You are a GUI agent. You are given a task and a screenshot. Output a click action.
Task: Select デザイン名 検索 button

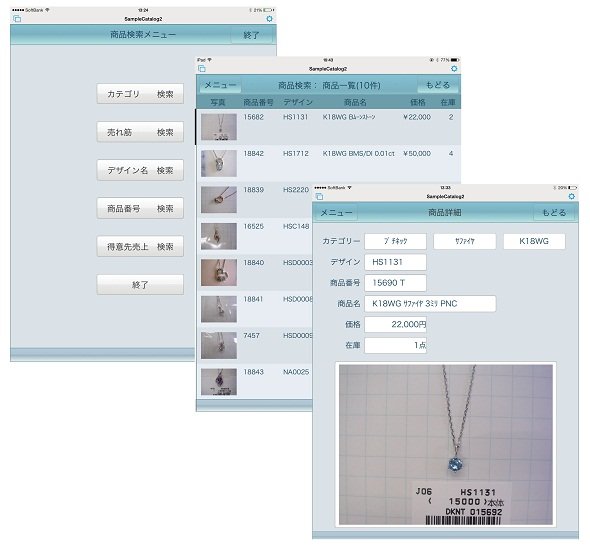[x=140, y=170]
